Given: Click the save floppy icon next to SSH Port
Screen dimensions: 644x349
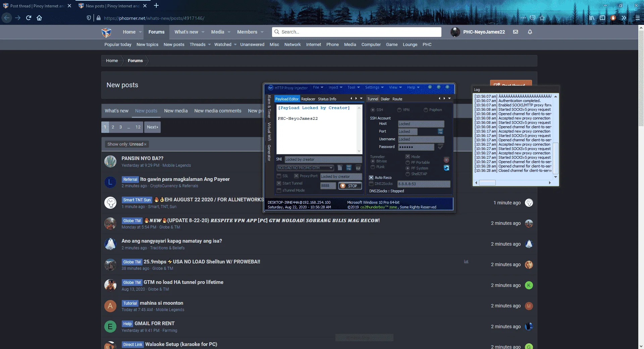Looking at the screenshot, I should (x=440, y=131).
